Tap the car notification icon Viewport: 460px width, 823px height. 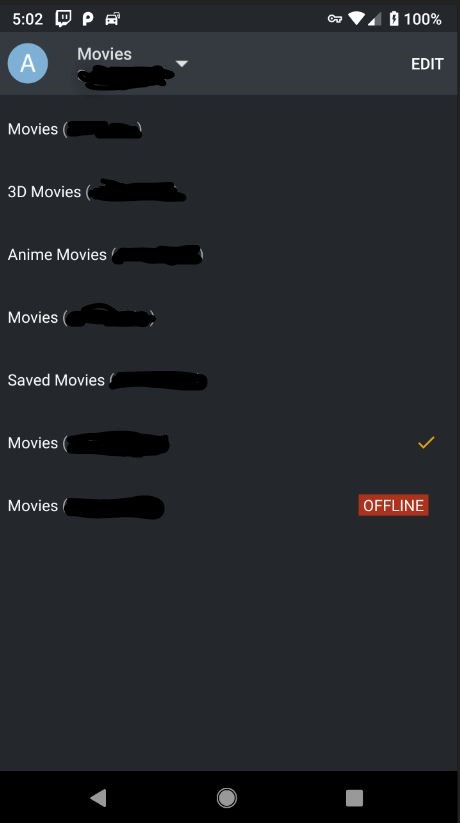[113, 19]
